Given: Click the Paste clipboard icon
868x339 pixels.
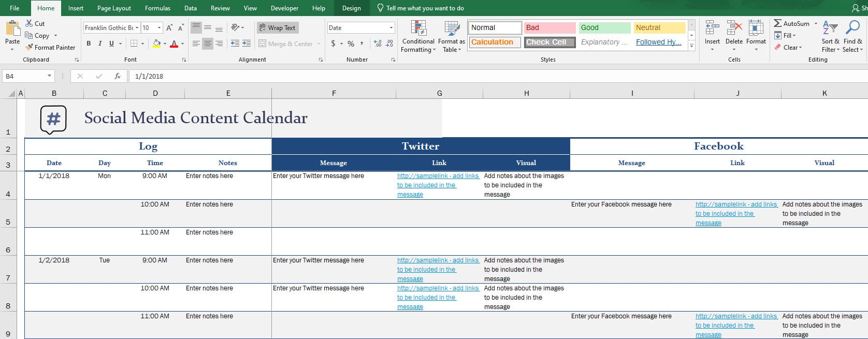Looking at the screenshot, I should pyautogui.click(x=12, y=28).
